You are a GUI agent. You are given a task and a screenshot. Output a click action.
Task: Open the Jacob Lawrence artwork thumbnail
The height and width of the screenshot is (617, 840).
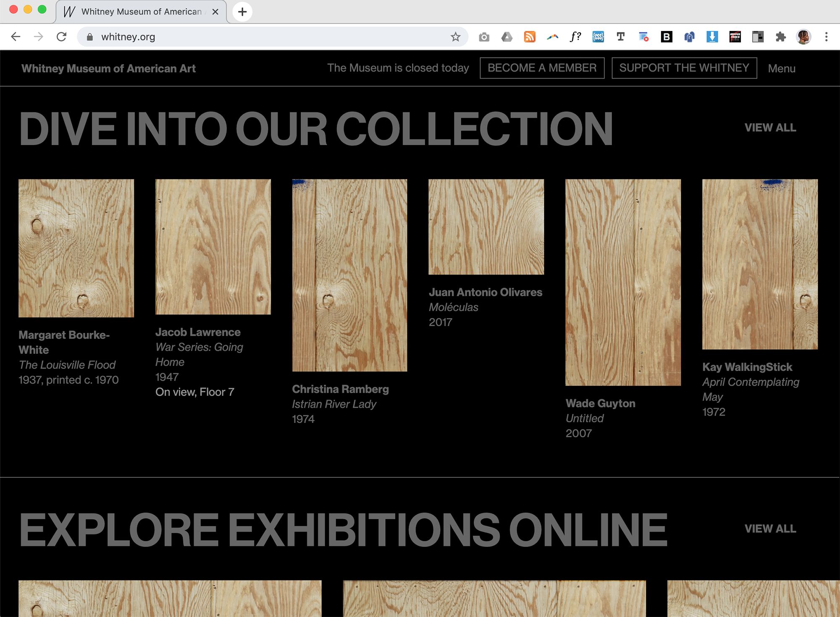tap(213, 247)
